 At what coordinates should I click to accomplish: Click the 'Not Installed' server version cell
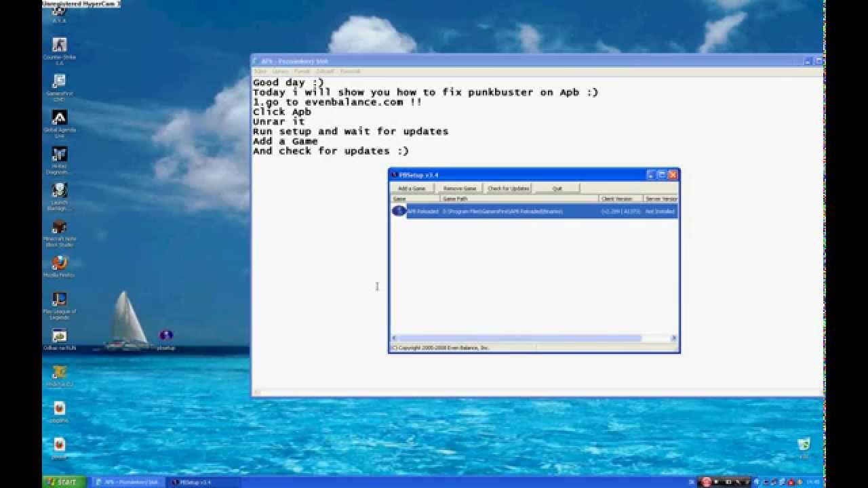click(x=659, y=211)
